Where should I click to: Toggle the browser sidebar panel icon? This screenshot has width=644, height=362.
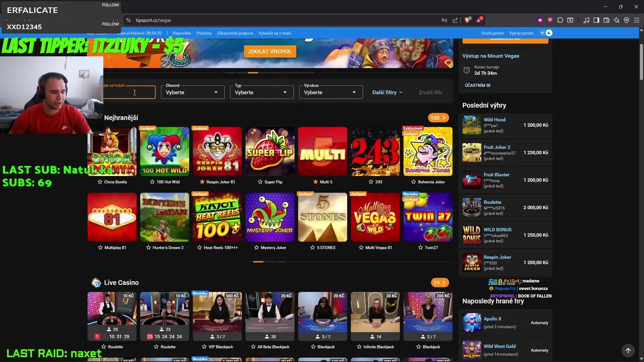click(x=596, y=20)
